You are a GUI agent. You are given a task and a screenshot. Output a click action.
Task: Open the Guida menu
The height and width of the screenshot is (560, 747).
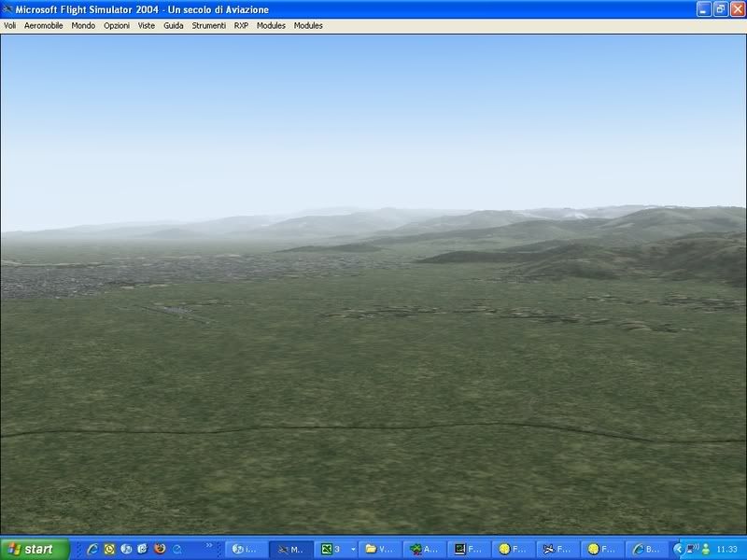point(174,26)
